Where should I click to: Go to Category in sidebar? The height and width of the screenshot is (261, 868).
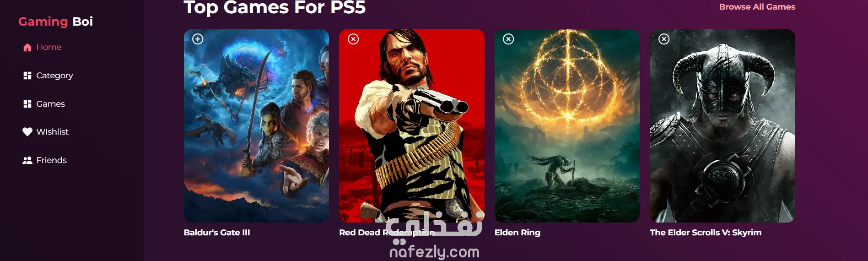coord(54,76)
